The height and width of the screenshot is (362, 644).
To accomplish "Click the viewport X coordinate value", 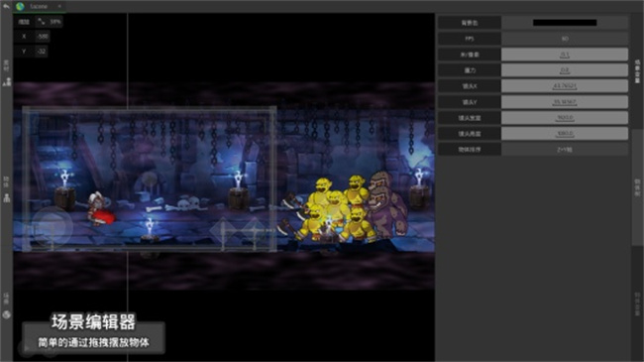I will (43, 36).
